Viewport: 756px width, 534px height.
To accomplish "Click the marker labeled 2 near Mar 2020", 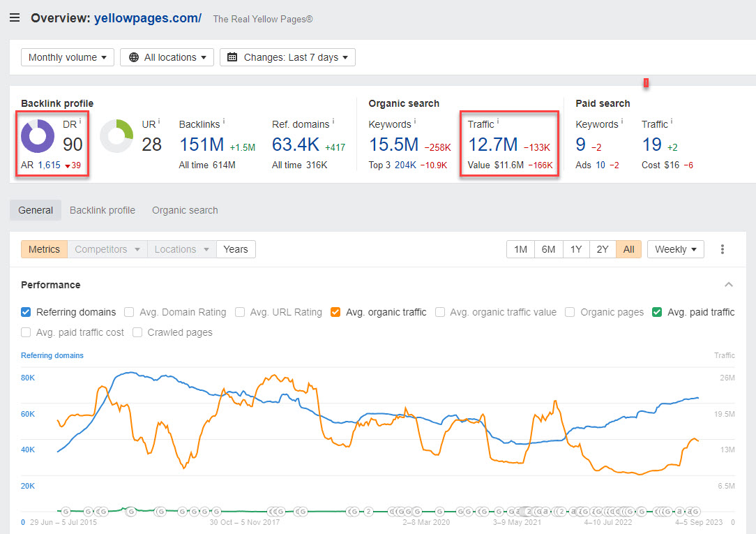I will click(x=368, y=512).
